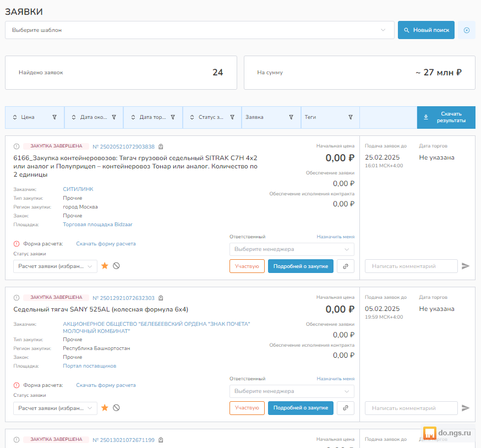Screen dimensions: 481x448
Task: Click the info icon beside tender 25013021072671199
Action: [x=17, y=440]
